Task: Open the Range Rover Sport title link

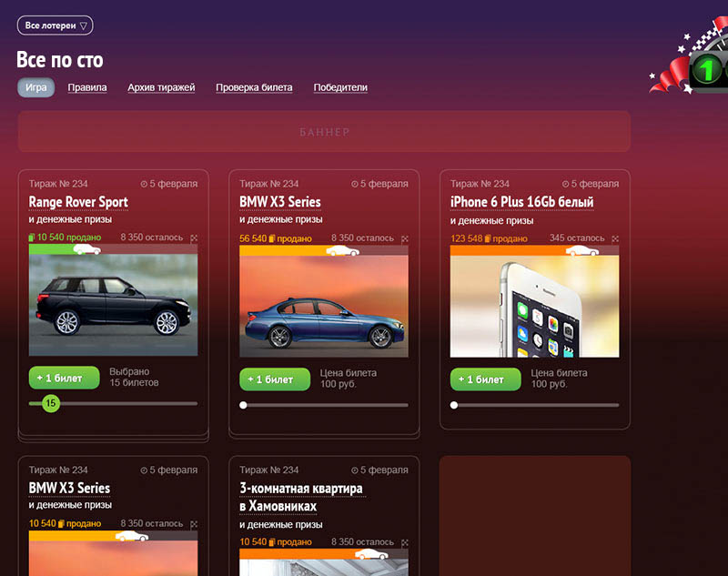Action: coord(78,202)
